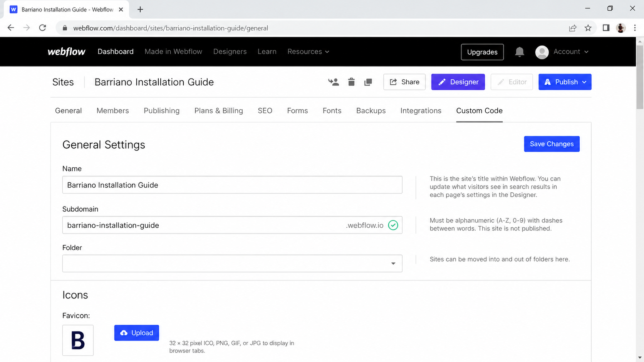Share this page from address bar
This screenshot has width=644, height=362.
[573, 28]
